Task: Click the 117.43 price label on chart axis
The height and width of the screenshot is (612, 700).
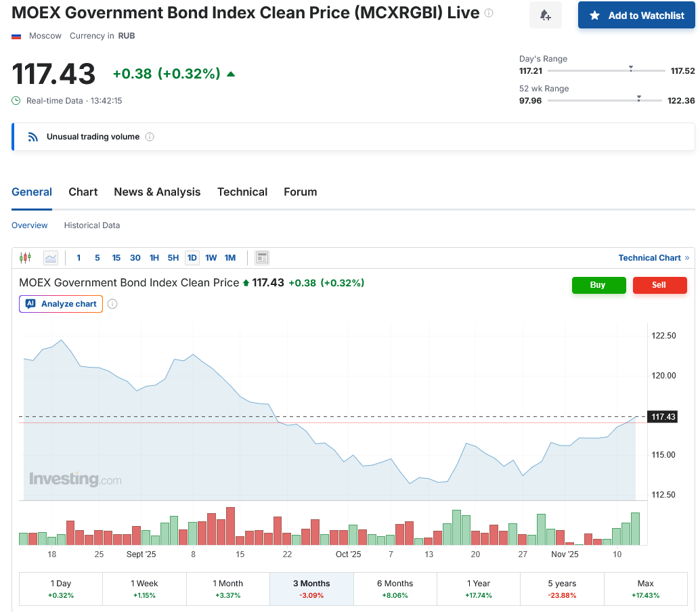Action: (x=663, y=417)
